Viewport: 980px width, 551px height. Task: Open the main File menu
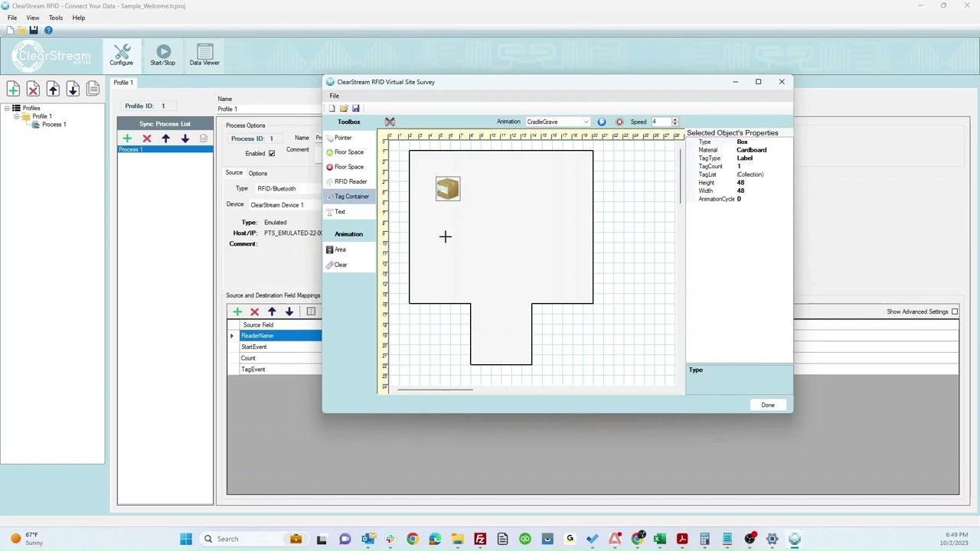[x=12, y=18]
